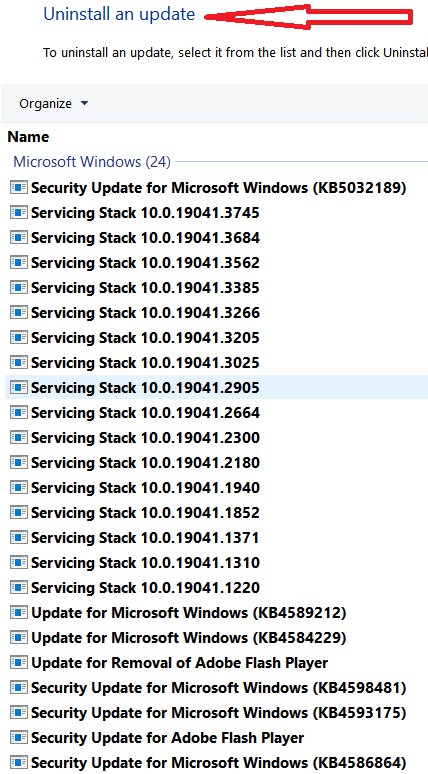Select Security Update (KB4593175) entry
The height and width of the screenshot is (774, 428).
(x=218, y=712)
